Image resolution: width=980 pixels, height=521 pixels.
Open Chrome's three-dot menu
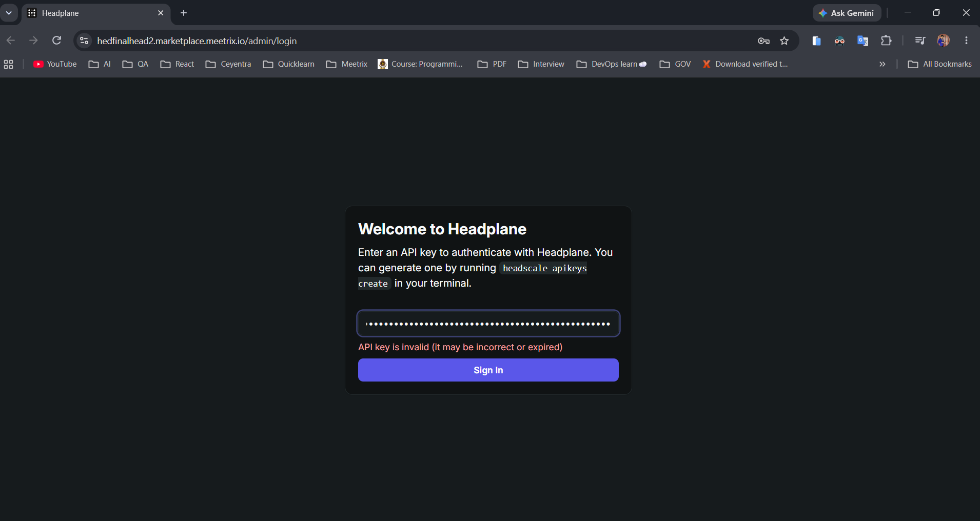pyautogui.click(x=966, y=41)
